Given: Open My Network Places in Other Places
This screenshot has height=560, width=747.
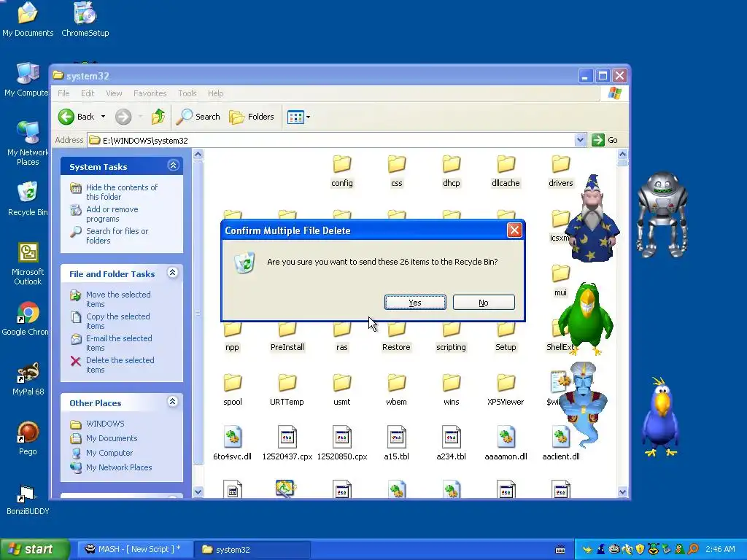Looking at the screenshot, I should 119,467.
